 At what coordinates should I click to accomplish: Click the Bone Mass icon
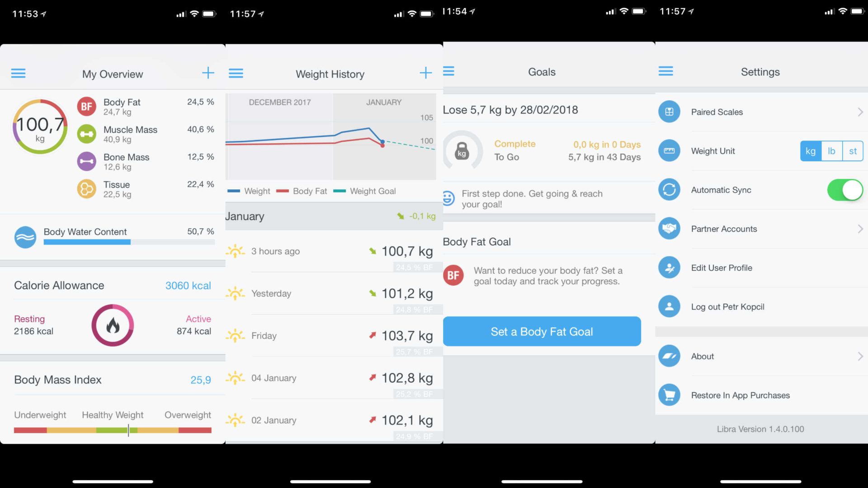pyautogui.click(x=86, y=161)
